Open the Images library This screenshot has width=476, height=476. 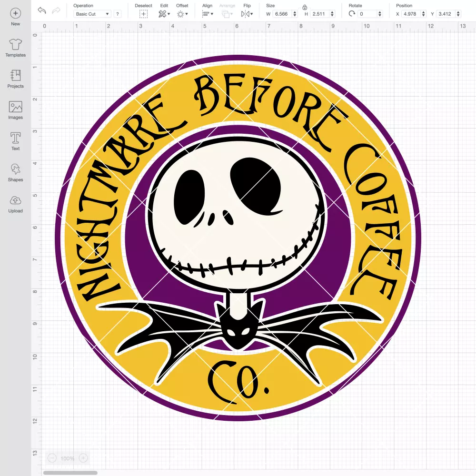pos(16,110)
